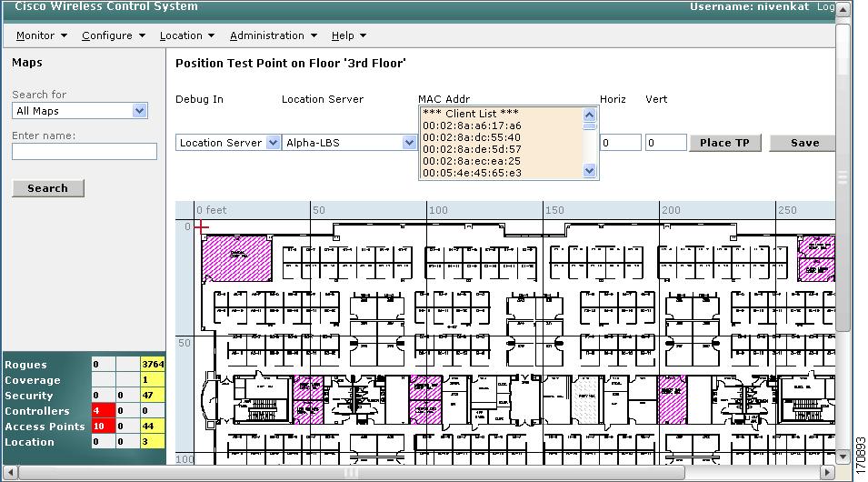Click the Horiz coordinate field

pyautogui.click(x=621, y=143)
